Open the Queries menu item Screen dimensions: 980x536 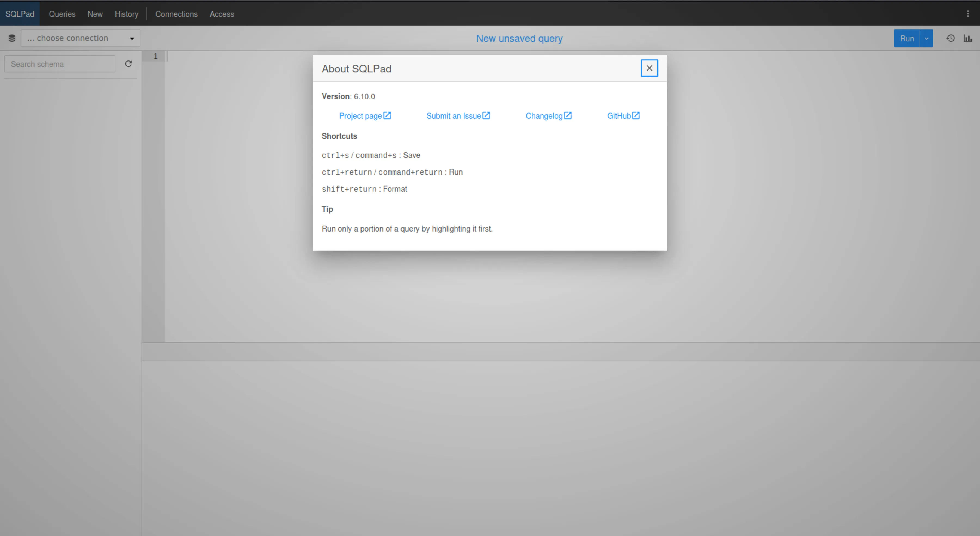[x=62, y=14]
